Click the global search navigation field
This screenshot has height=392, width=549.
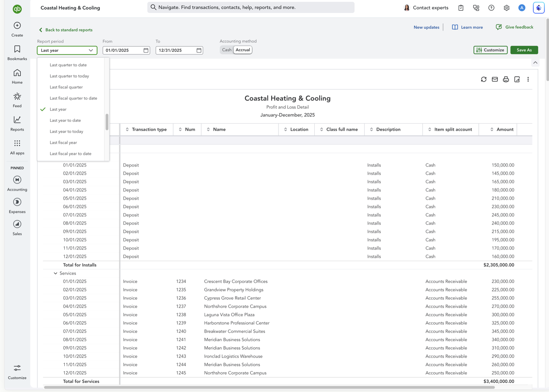point(251,7)
